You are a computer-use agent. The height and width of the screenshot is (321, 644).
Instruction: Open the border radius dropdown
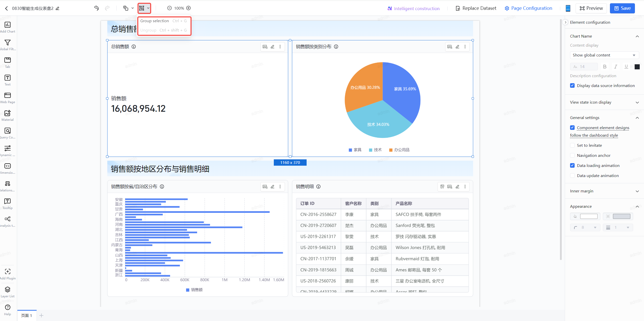585,227
